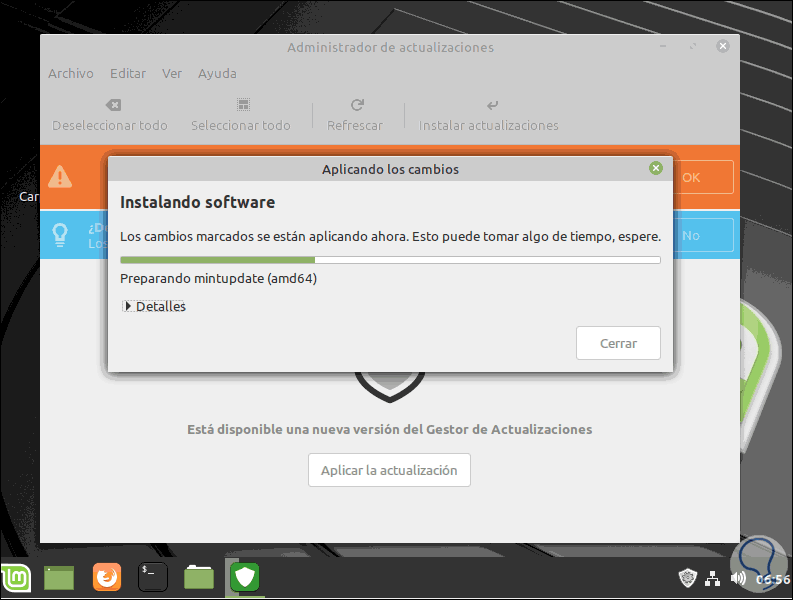The height and width of the screenshot is (600, 793).
Task: Click the Seleccionar todo toolbar icon
Action: point(243,105)
